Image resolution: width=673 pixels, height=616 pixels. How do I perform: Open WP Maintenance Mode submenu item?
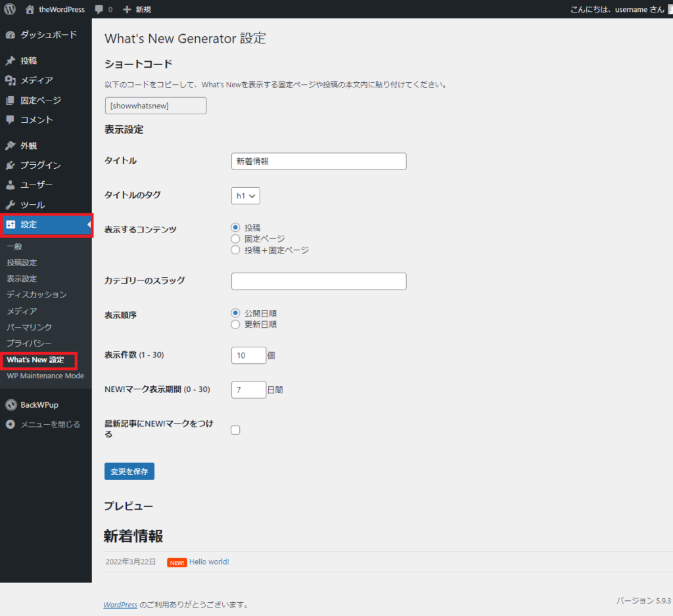45,376
